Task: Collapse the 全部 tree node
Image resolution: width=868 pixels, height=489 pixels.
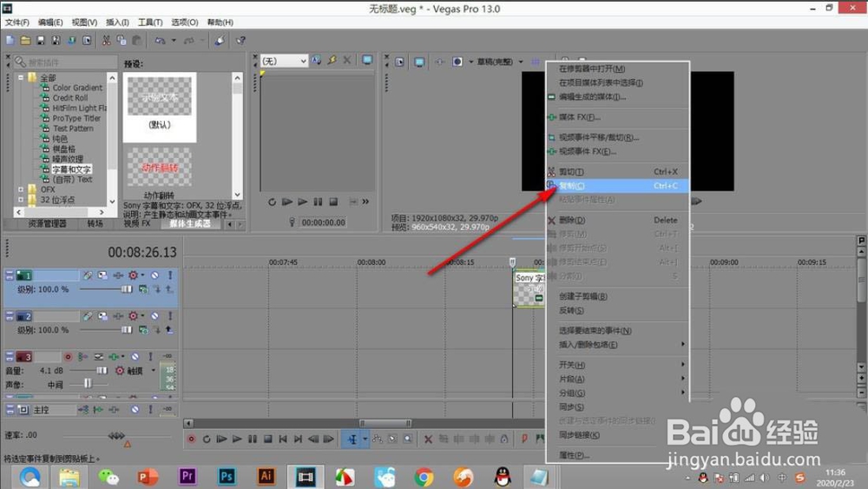Action: click(21, 77)
